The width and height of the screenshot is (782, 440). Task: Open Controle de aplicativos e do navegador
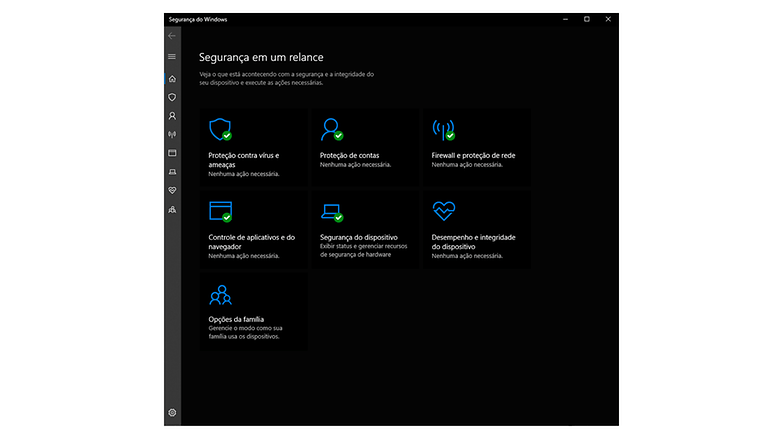click(251, 242)
